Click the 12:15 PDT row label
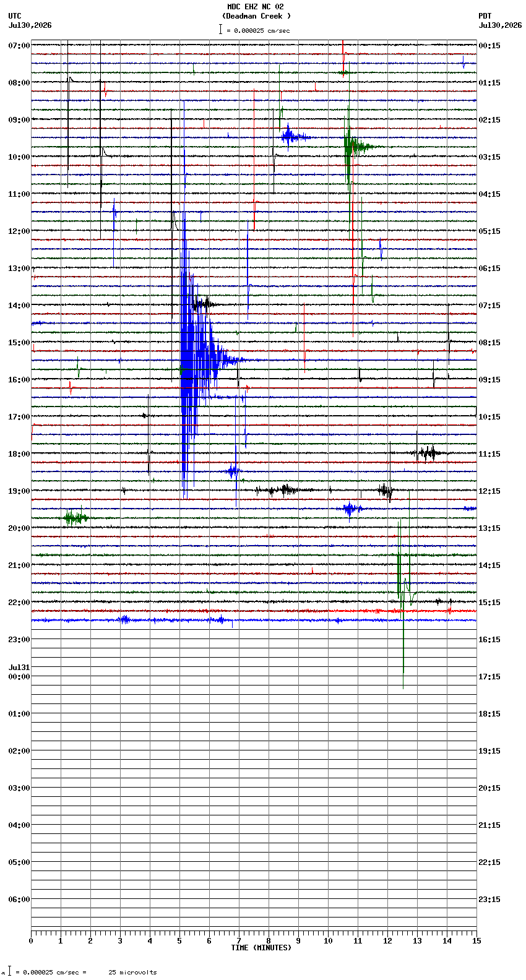Viewport: 526px width, 980px height. (489, 491)
